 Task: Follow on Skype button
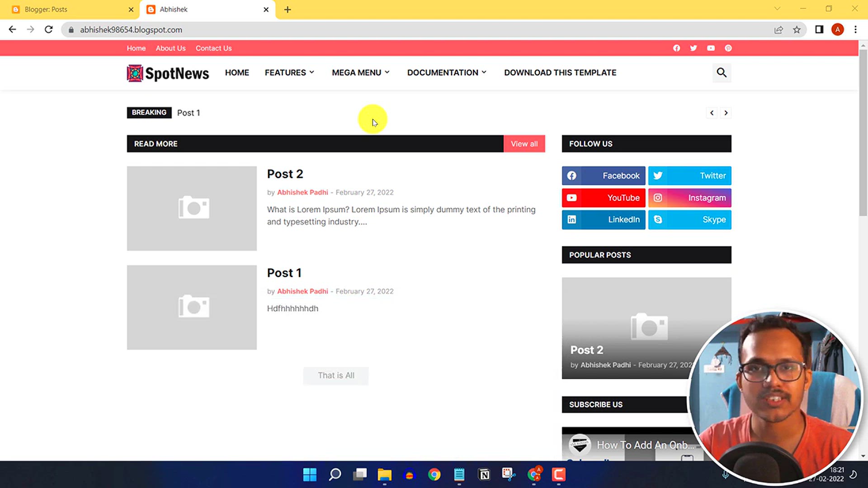pyautogui.click(x=690, y=220)
